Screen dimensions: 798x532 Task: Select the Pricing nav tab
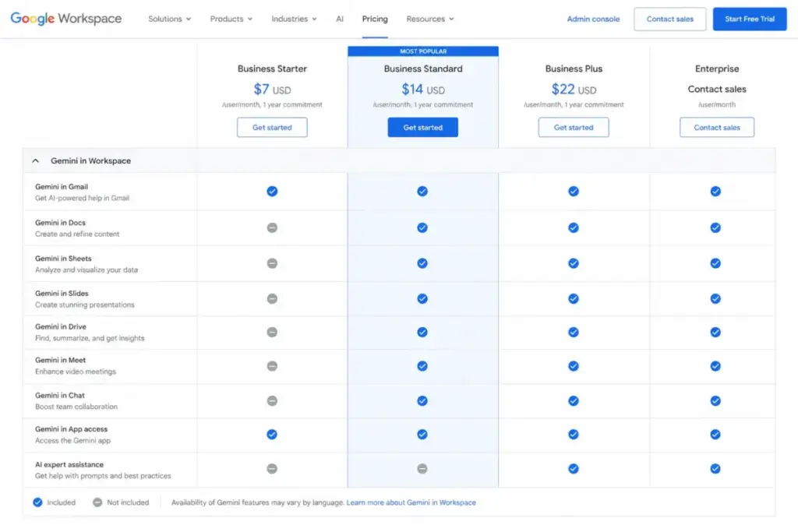click(x=375, y=19)
